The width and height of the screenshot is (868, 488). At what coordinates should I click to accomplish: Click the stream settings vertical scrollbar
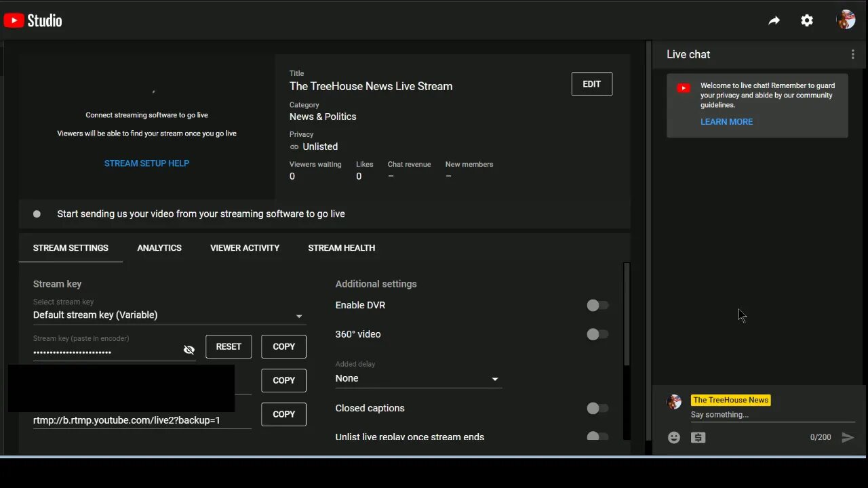(627, 314)
